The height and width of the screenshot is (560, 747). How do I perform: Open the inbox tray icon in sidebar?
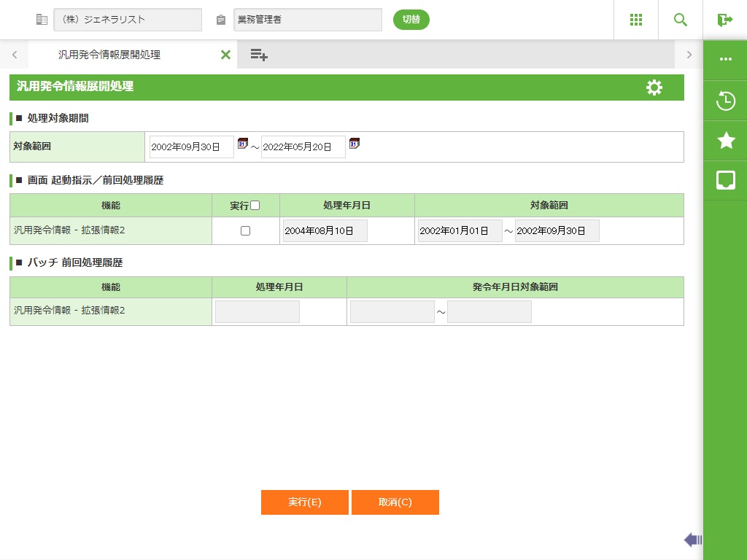coord(725,180)
